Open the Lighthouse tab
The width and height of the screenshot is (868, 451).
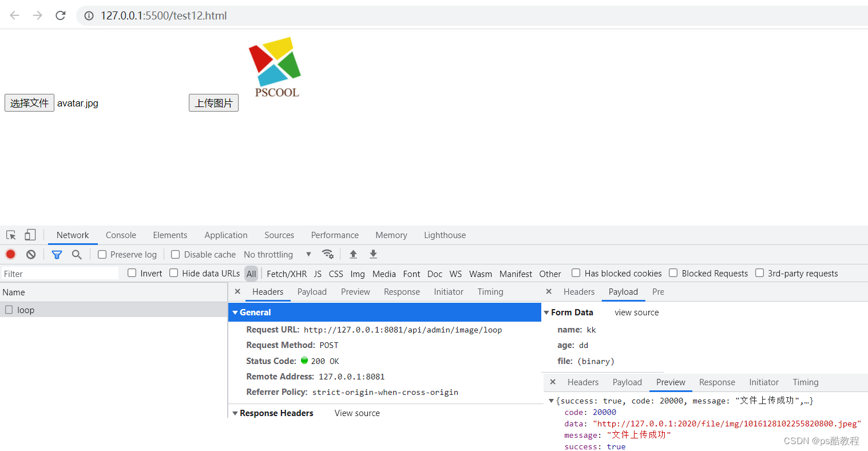coord(445,235)
